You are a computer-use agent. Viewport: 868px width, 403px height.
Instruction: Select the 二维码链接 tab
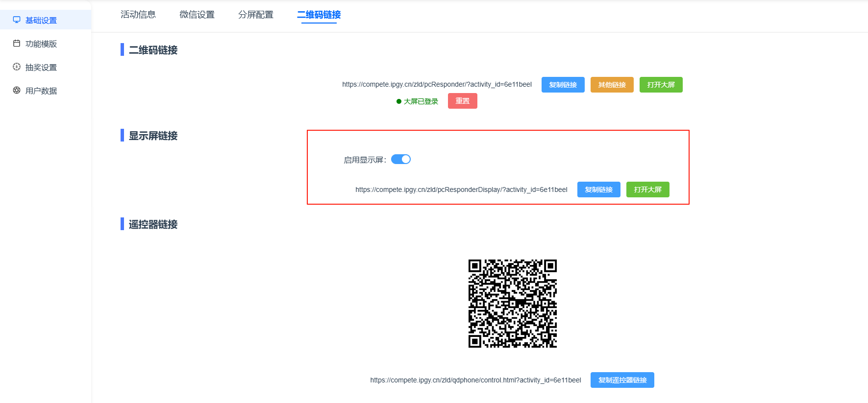(319, 15)
